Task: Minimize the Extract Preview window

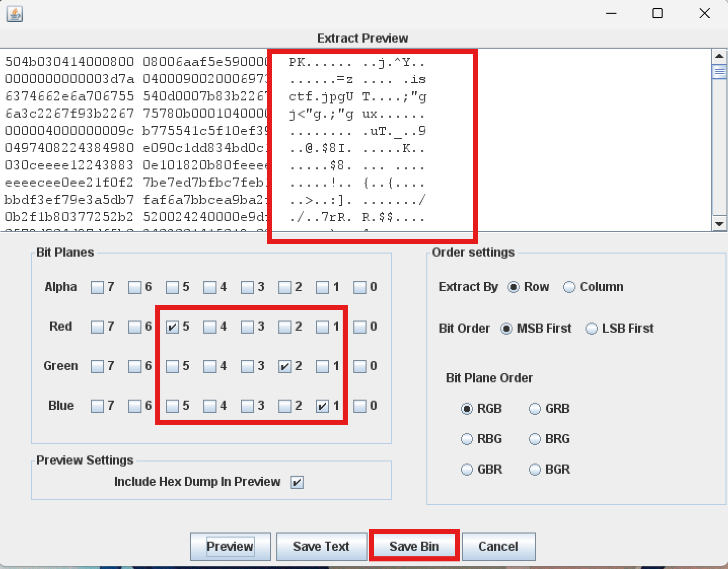Action: (x=611, y=13)
